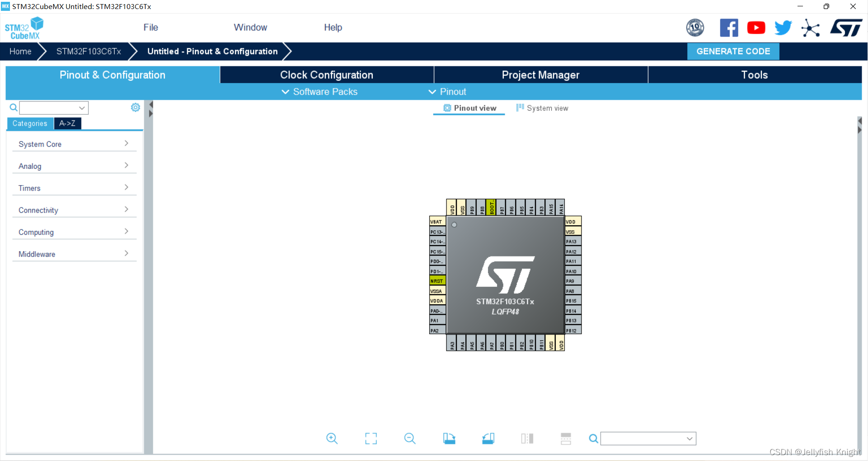Screen dimensions: 868x461
Task: Open the ST Community icon in the header
Action: click(811, 28)
